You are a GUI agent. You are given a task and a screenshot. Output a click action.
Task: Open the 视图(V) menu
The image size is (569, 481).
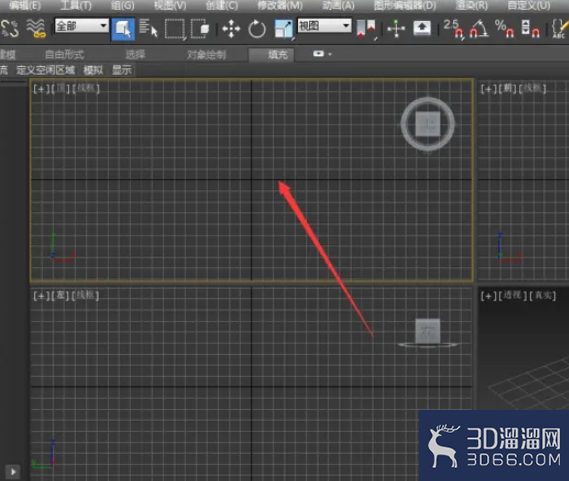click(170, 5)
